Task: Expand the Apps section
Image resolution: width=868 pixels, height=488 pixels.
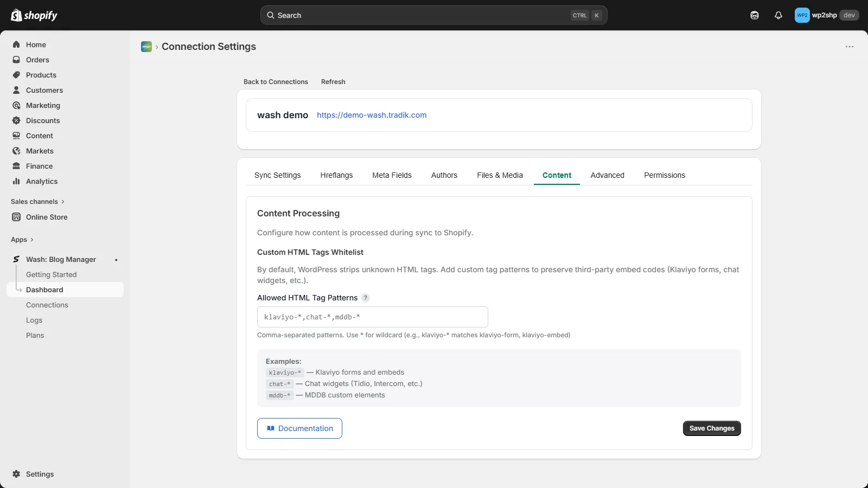Action: coord(22,240)
